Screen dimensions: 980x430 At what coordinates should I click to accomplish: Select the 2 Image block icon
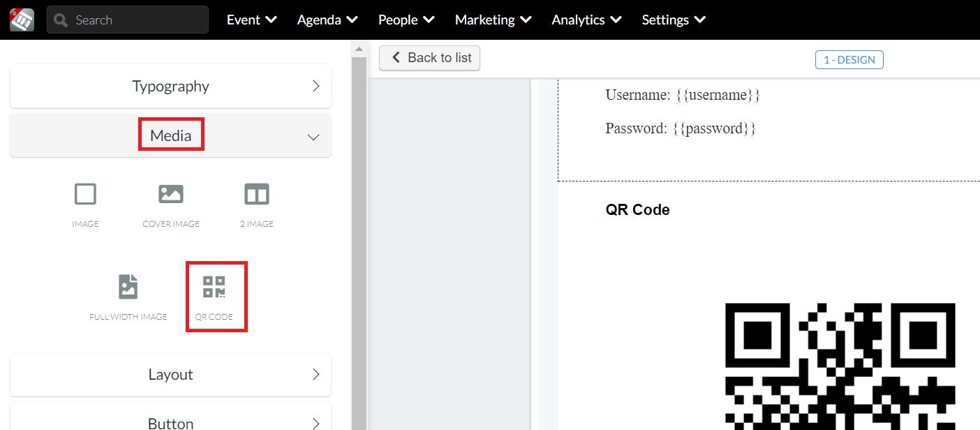[257, 194]
